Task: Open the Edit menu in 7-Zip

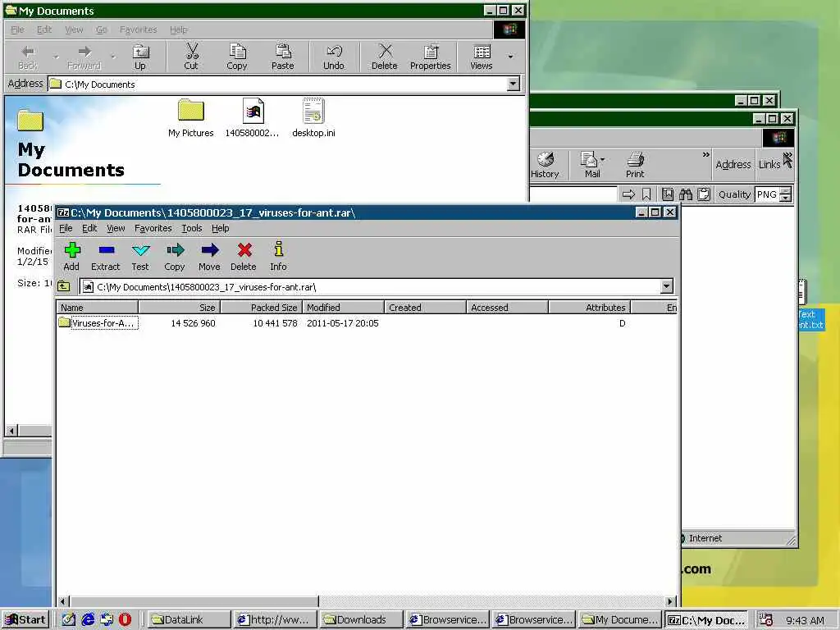Action: point(89,228)
